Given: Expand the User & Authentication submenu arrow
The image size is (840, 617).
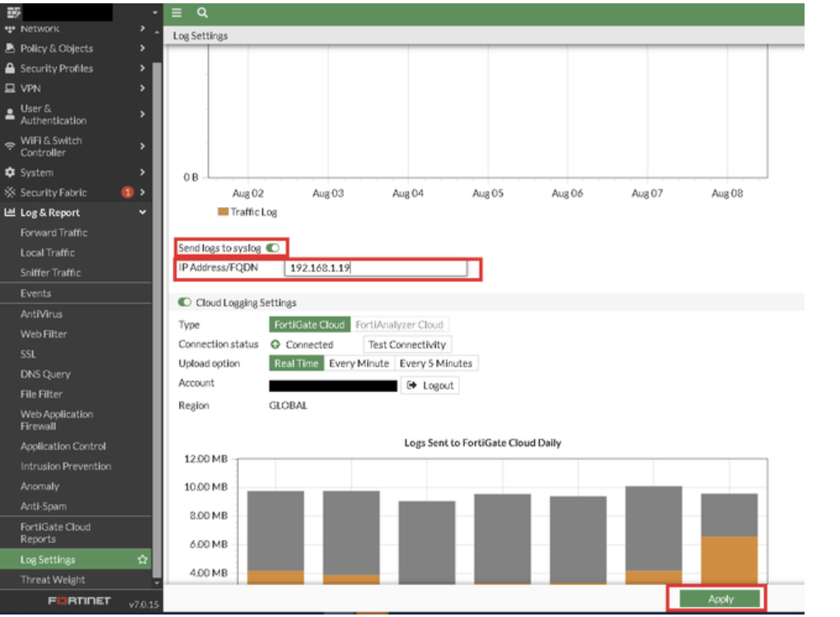Looking at the screenshot, I should (143, 115).
